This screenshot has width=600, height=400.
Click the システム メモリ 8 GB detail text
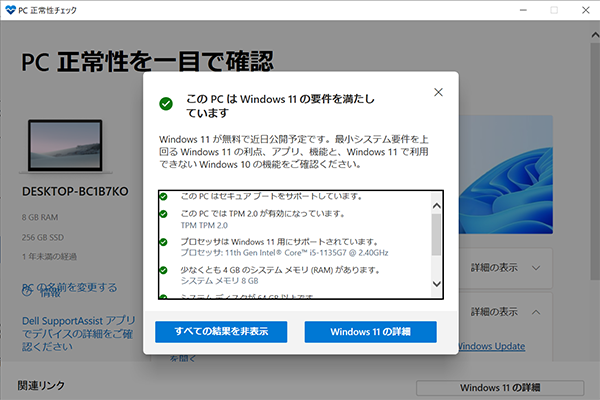point(220,281)
